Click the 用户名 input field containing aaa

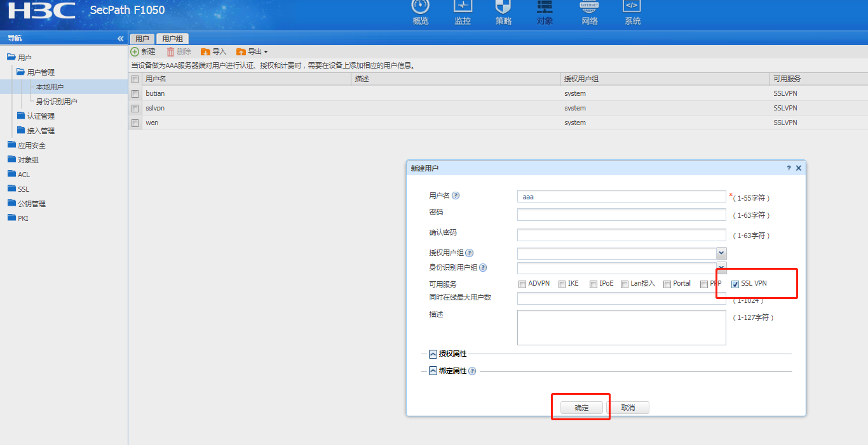click(621, 196)
